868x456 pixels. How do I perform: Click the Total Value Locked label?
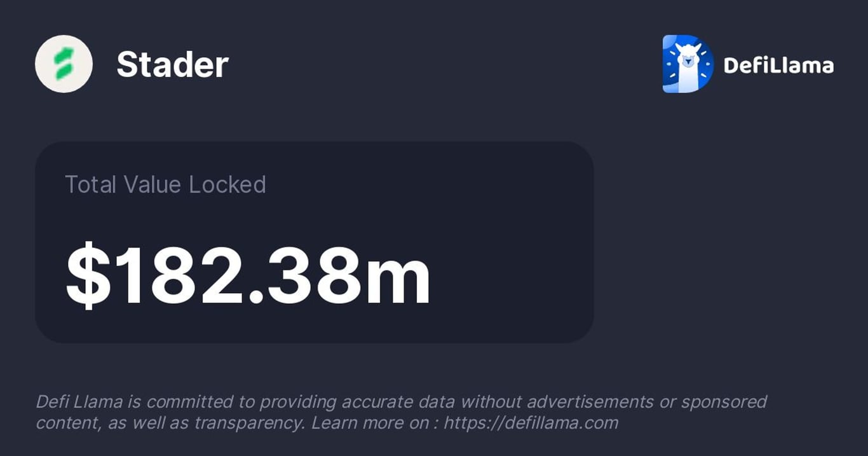pos(165,185)
